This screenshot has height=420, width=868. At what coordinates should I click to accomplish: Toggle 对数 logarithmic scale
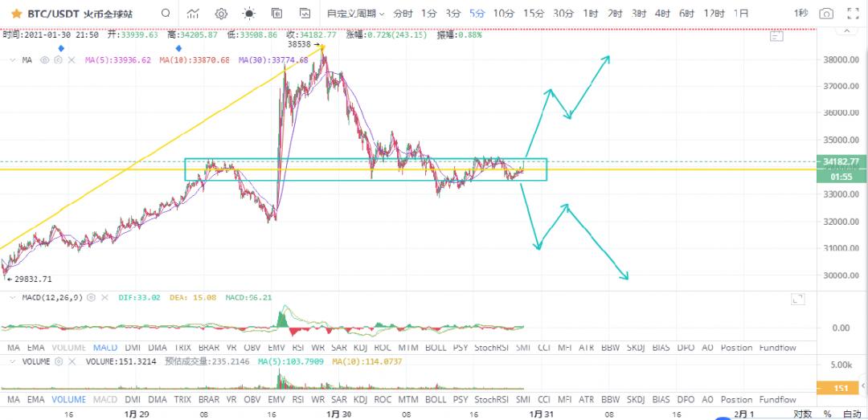(802, 414)
